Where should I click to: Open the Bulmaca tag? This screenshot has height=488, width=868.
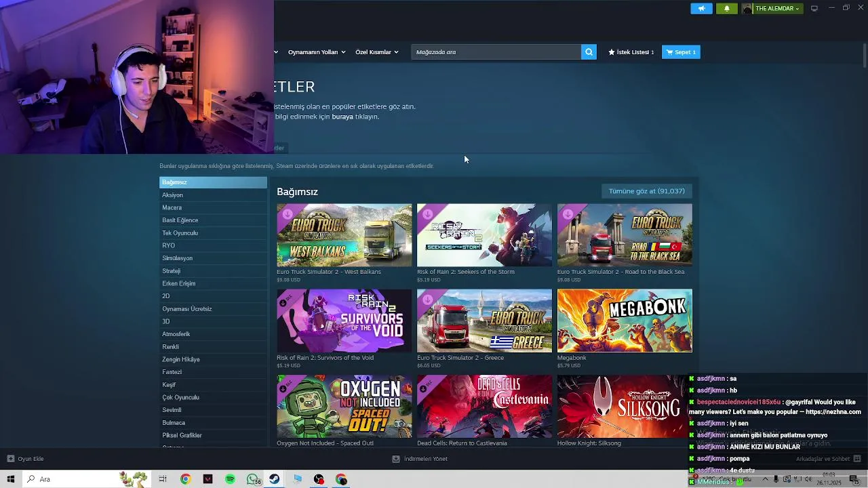213,423
